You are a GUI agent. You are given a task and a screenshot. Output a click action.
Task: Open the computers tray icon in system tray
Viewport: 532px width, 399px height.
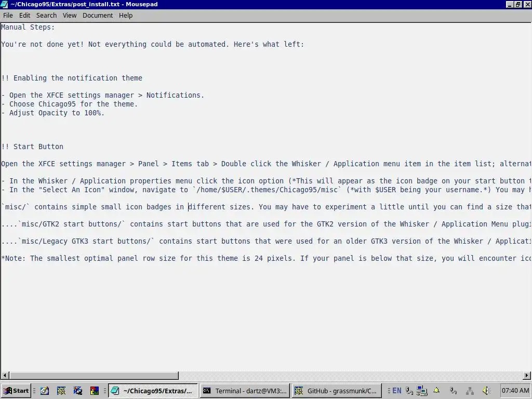[x=422, y=391]
